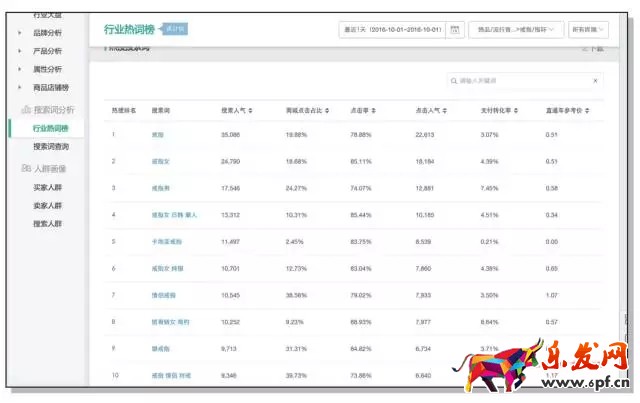Focus the keyword search input field
This screenshot has width=640, height=403.
[520, 81]
